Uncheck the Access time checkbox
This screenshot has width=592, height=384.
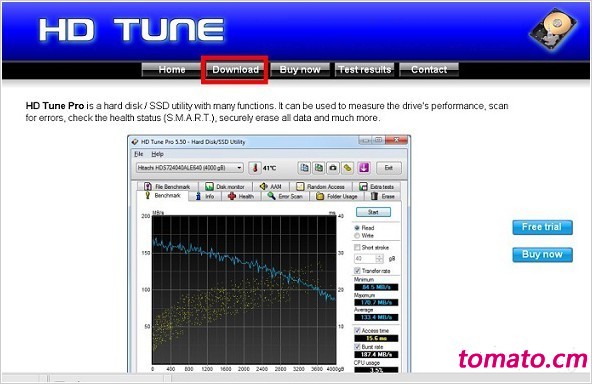point(357,330)
